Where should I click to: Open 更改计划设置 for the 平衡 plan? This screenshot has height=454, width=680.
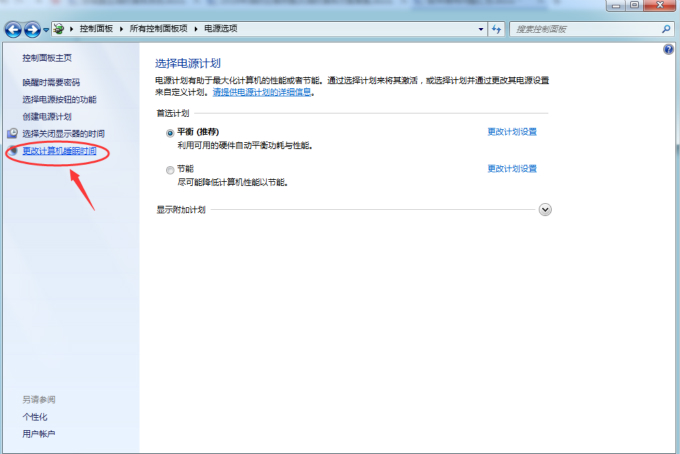point(512,132)
